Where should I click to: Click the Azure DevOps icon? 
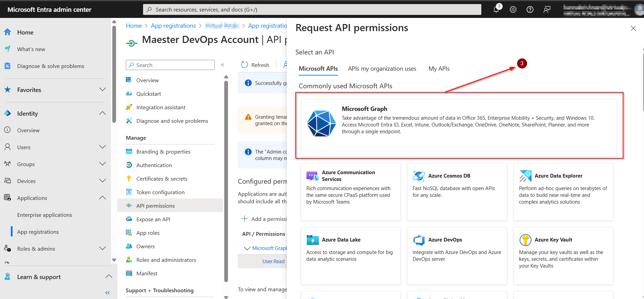(419, 240)
